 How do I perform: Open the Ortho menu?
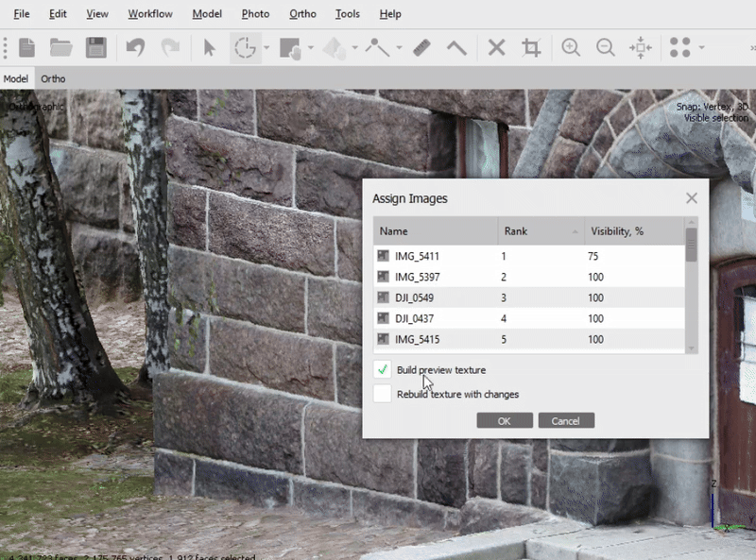[x=302, y=14]
